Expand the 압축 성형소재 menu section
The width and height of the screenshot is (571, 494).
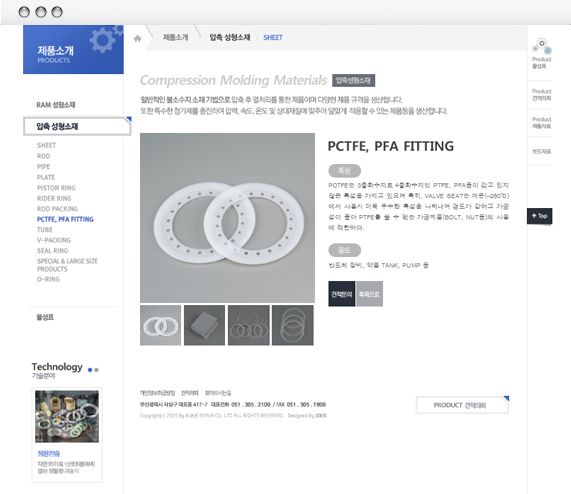pyautogui.click(x=77, y=126)
